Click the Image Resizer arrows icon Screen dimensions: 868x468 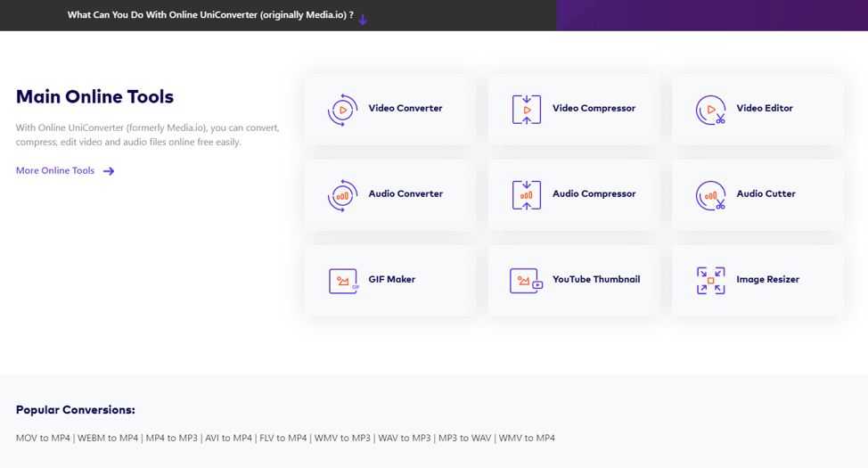click(711, 281)
